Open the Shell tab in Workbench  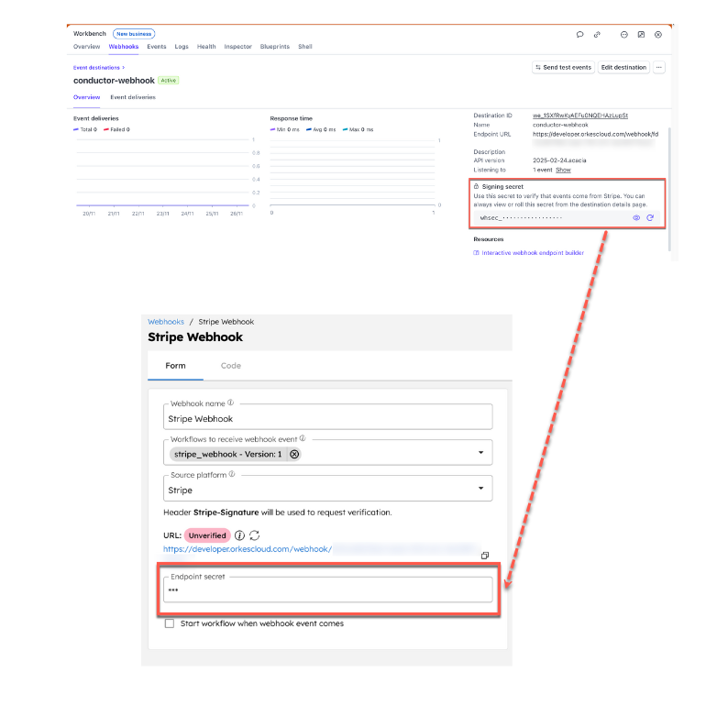[305, 47]
